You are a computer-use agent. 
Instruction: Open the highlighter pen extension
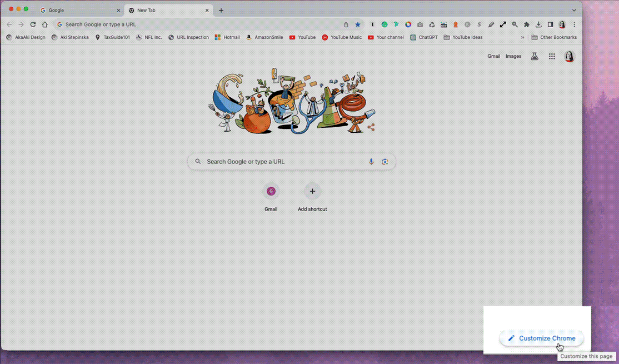[x=491, y=24]
